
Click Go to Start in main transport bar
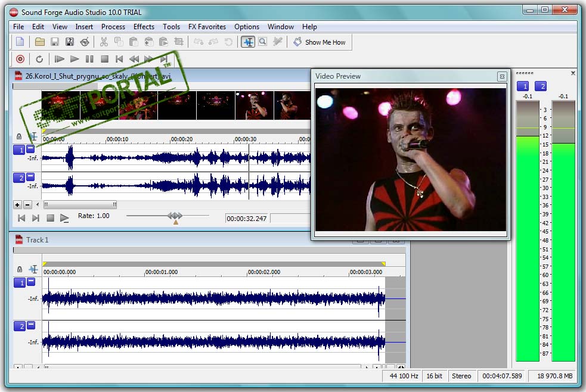119,59
